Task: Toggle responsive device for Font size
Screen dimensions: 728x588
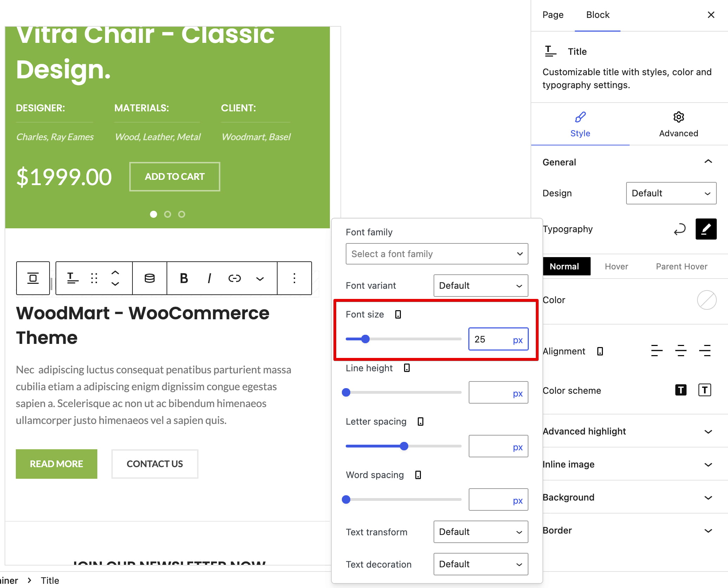Action: (x=398, y=314)
